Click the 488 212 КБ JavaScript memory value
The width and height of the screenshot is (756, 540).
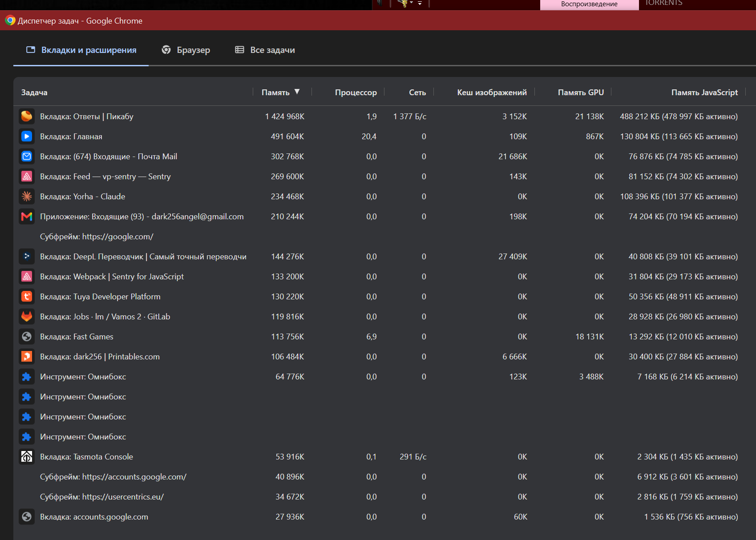[679, 117]
